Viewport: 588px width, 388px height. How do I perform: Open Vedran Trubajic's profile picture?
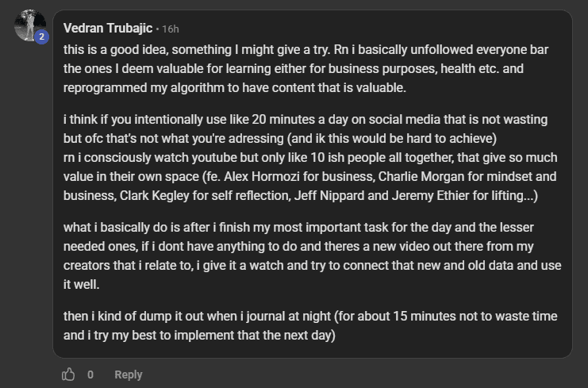[30, 25]
